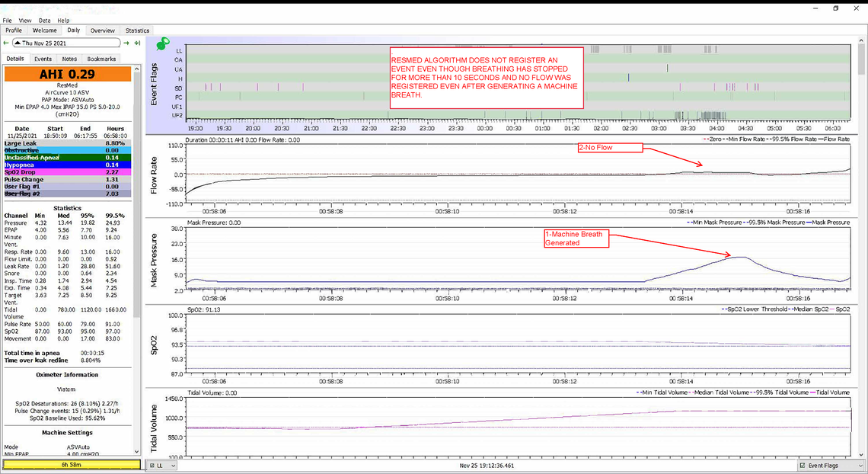Click the CA row label in Event Flags

(178, 59)
